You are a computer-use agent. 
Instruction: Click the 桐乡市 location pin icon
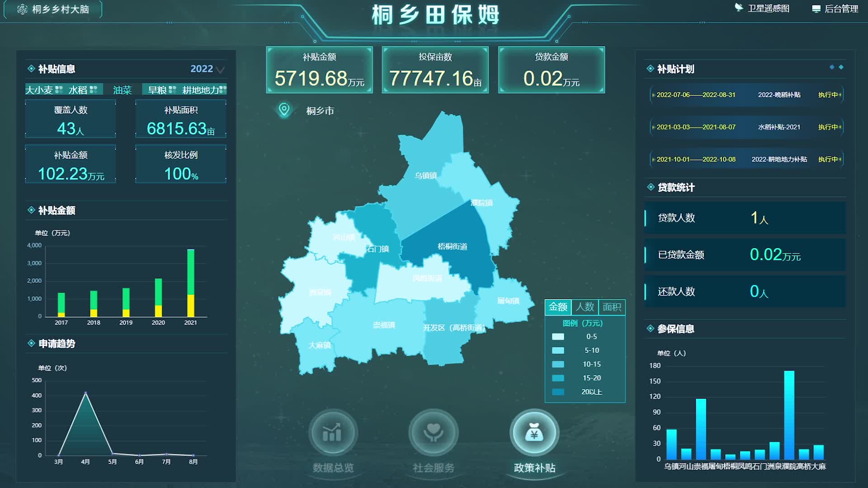click(x=284, y=110)
